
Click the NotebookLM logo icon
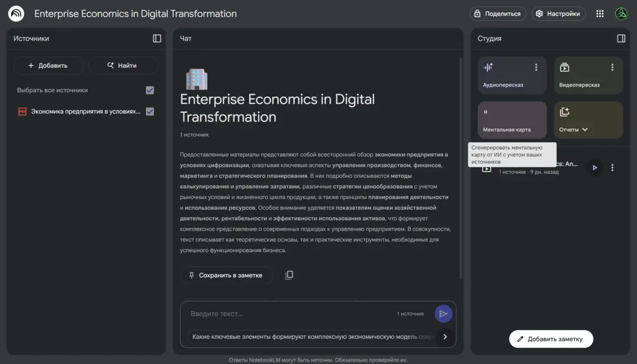click(x=16, y=14)
